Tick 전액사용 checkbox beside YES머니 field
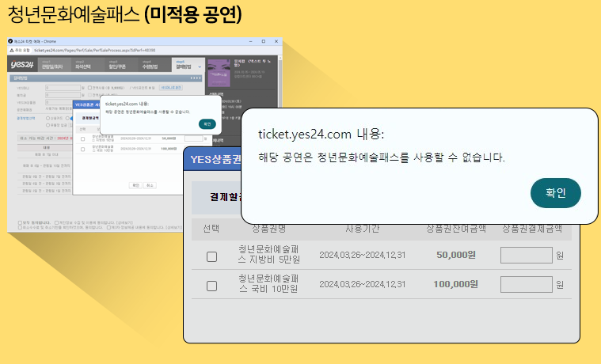The image size is (601, 364). click(89, 88)
